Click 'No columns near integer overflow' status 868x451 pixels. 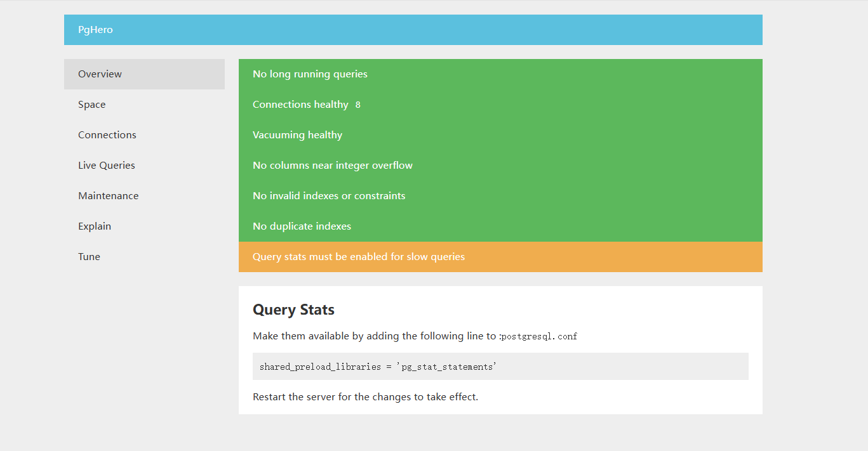(500, 166)
